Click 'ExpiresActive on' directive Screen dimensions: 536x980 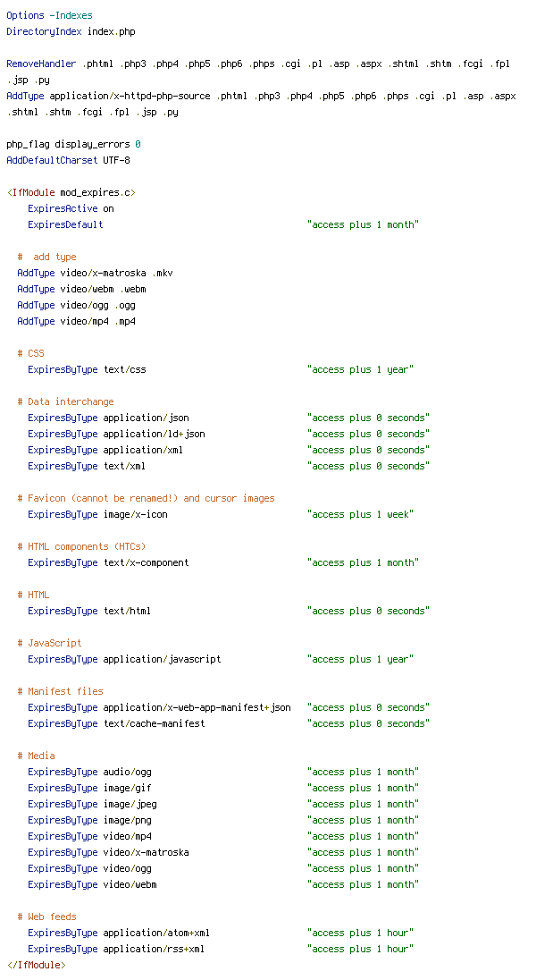point(71,208)
